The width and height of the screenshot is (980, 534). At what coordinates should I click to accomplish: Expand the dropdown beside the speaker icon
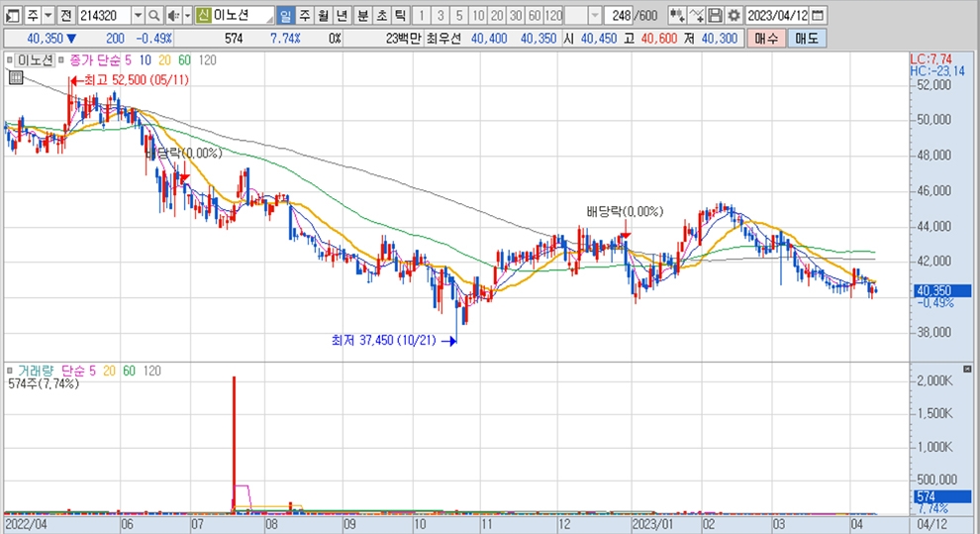coord(186,16)
